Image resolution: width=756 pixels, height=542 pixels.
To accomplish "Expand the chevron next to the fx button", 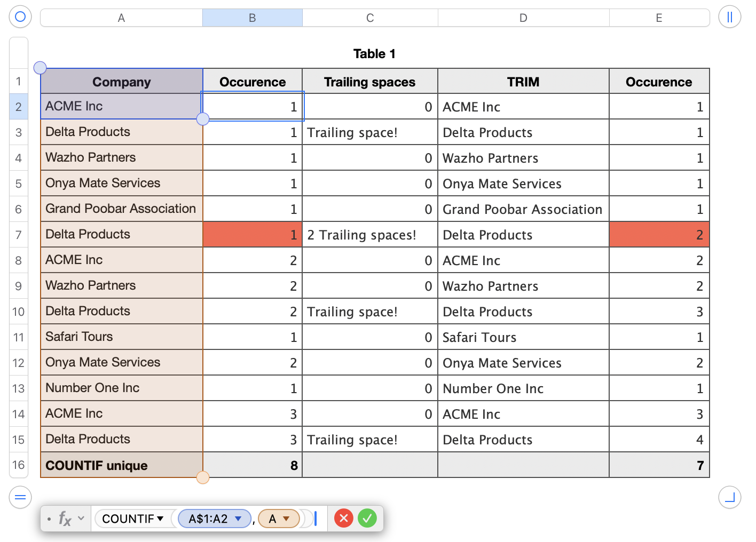I will tap(81, 519).
